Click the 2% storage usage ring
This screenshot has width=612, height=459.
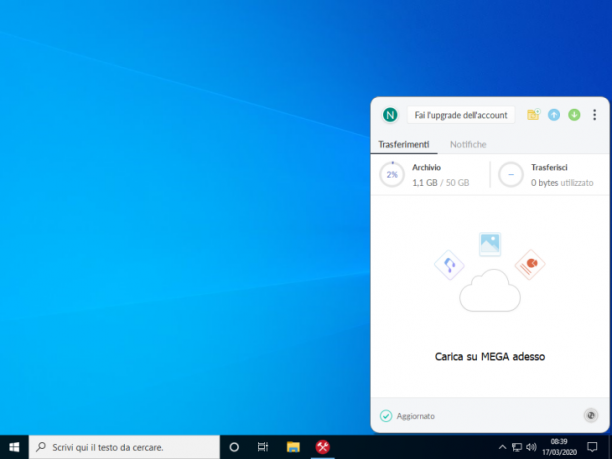pyautogui.click(x=392, y=174)
